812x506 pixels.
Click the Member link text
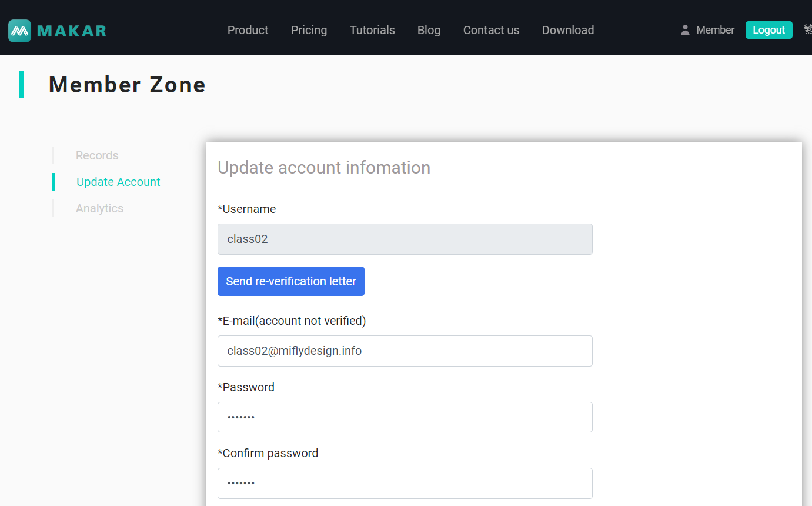click(x=715, y=30)
